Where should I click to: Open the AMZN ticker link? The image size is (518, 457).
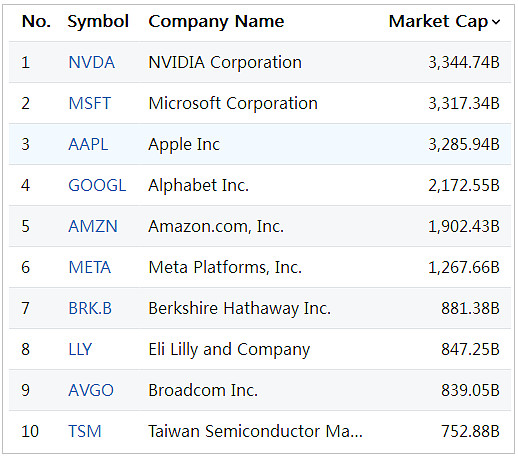[x=93, y=226]
